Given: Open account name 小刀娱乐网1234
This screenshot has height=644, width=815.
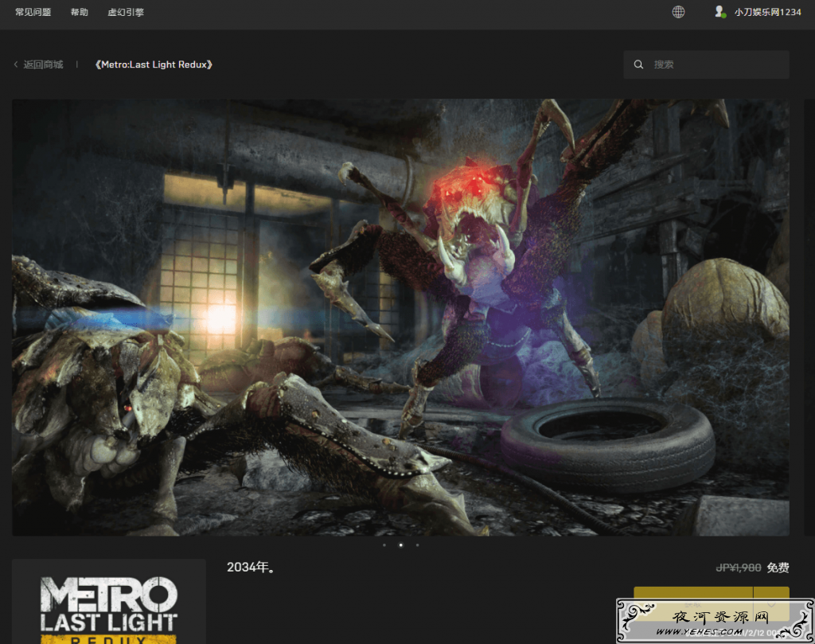Looking at the screenshot, I should click(768, 12).
